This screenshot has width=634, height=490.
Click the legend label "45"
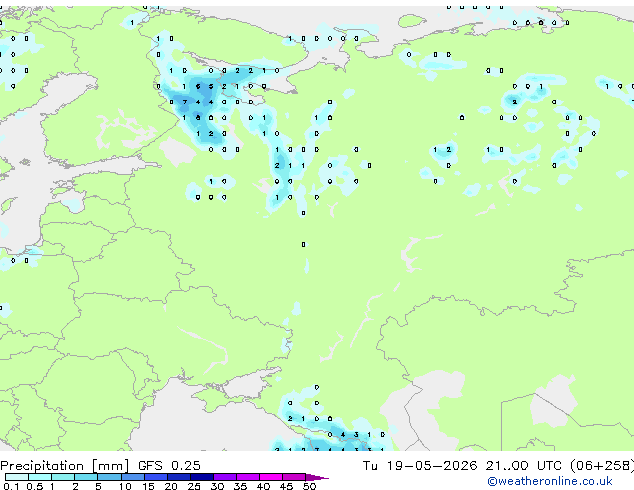tap(286, 486)
